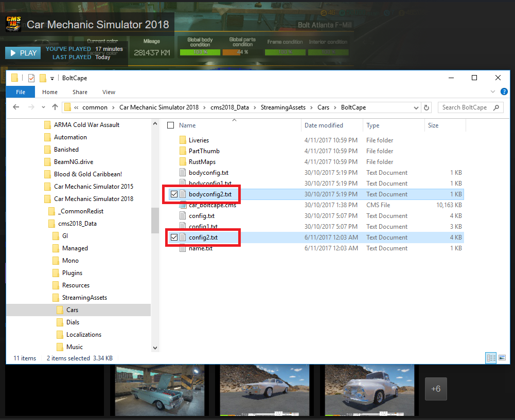515x420 pixels.
Task: Select car_boltcape.cms file
Action: coord(212,205)
